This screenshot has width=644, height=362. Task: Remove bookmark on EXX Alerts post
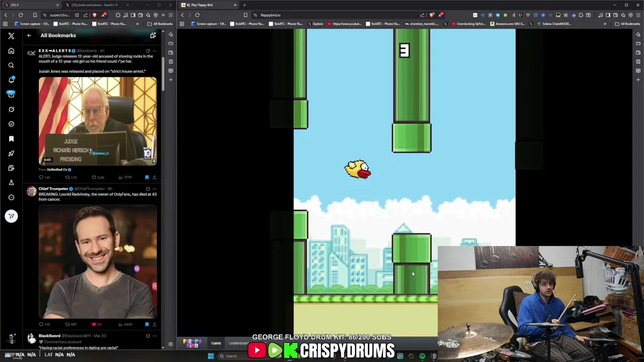coord(147,177)
